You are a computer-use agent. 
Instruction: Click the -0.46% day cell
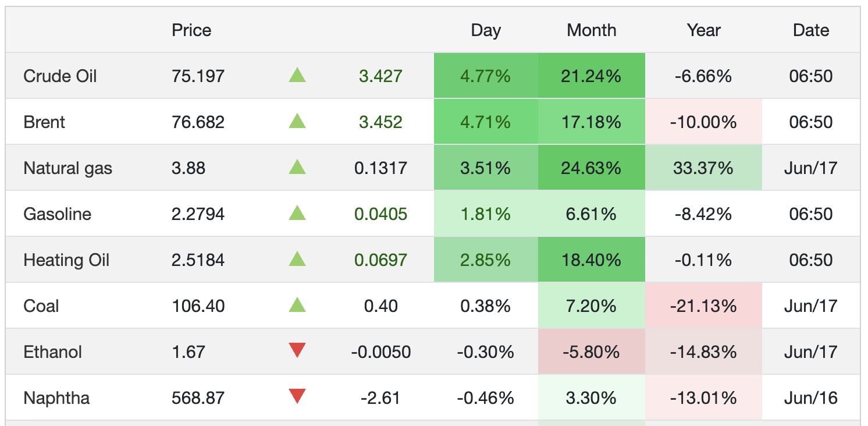(x=486, y=397)
